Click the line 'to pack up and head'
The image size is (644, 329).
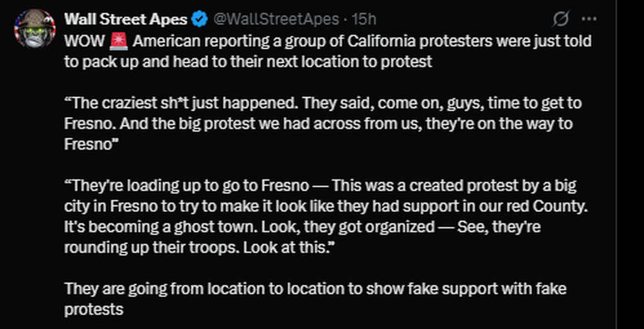pyautogui.click(x=248, y=62)
